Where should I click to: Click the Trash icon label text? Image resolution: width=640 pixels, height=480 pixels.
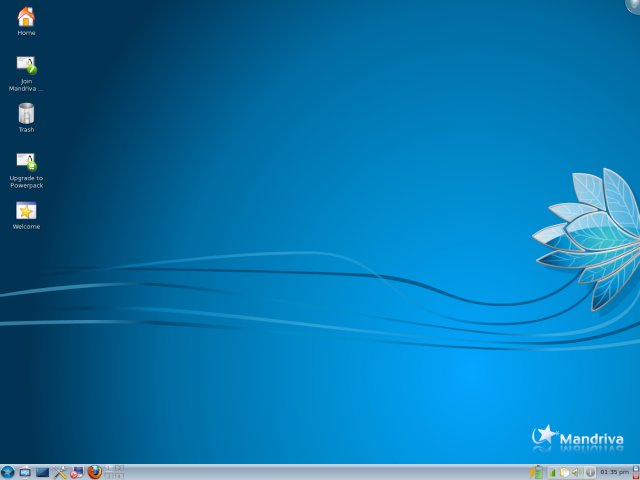point(26,129)
